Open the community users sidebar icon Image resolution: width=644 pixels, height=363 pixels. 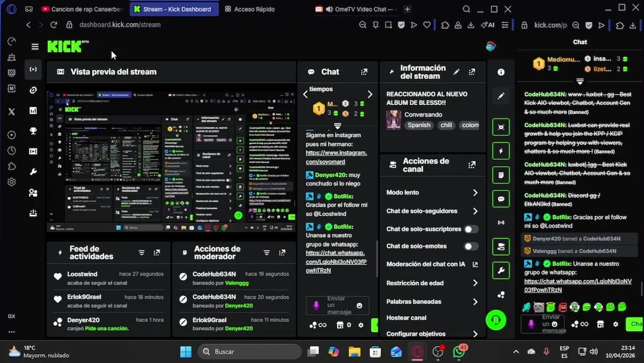33,193
